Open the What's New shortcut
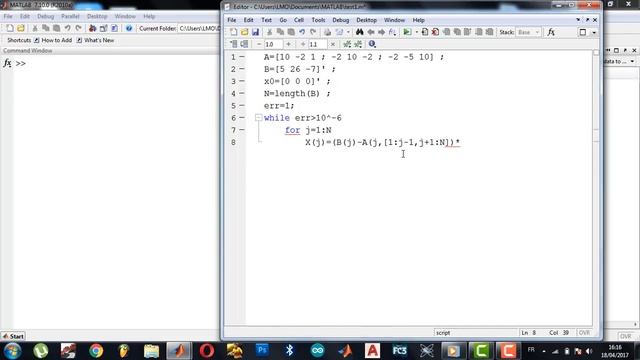This screenshot has width=640, height=360. coord(96,40)
